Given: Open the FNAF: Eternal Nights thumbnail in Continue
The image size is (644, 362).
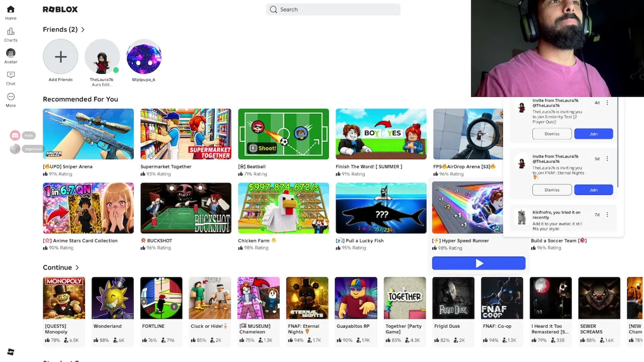Looking at the screenshot, I should [x=307, y=298].
